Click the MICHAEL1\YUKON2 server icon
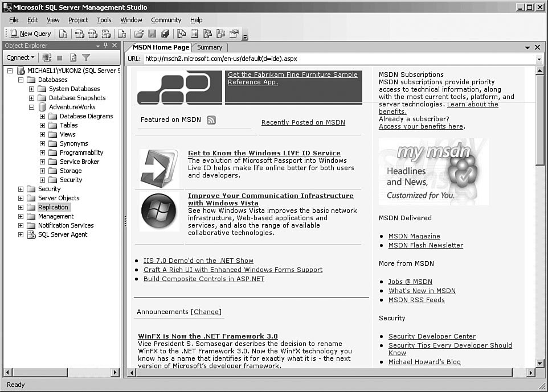 21,71
